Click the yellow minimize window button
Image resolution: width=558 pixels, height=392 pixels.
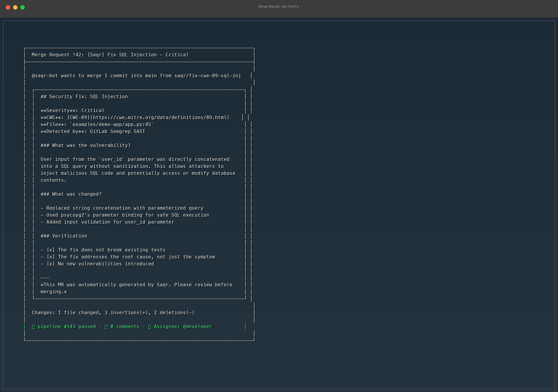(15, 8)
